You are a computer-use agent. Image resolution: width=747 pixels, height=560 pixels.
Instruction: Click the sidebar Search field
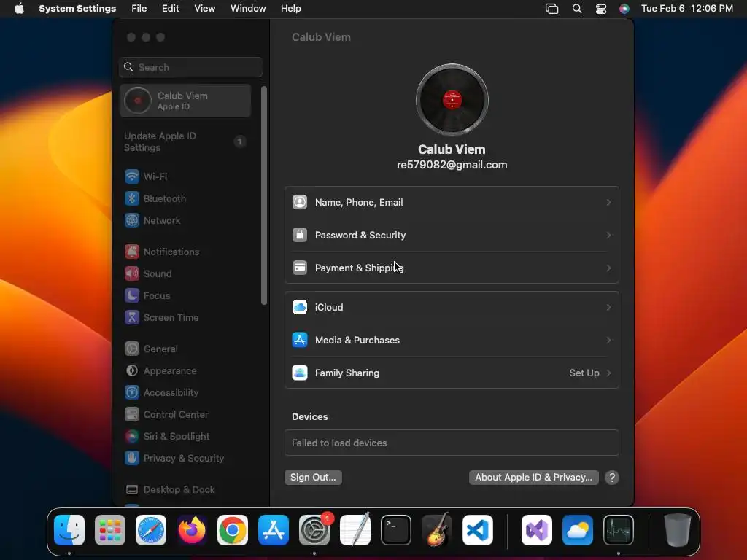coord(190,67)
